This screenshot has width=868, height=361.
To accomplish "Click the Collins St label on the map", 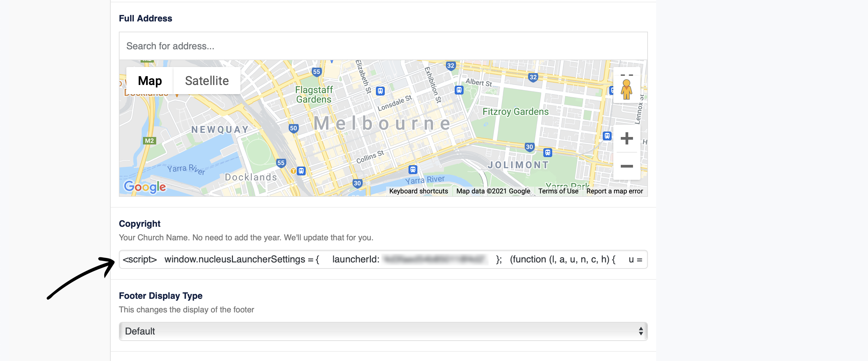I will [370, 157].
